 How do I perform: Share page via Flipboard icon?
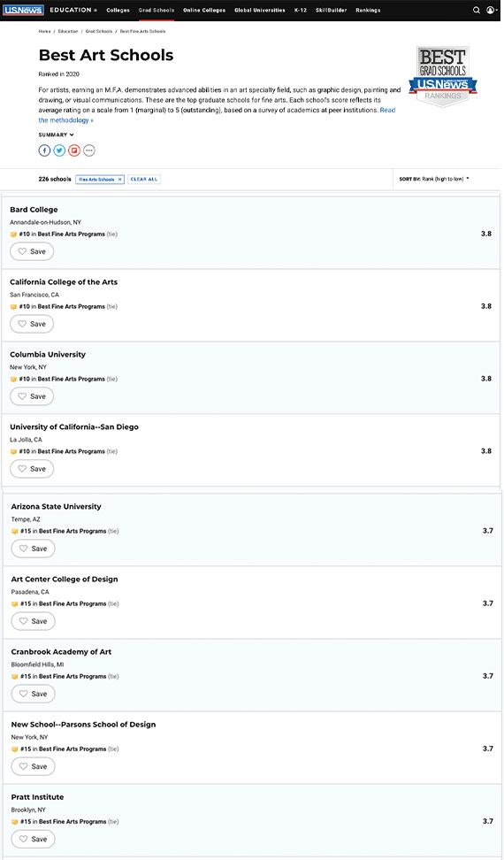pyautogui.click(x=74, y=150)
